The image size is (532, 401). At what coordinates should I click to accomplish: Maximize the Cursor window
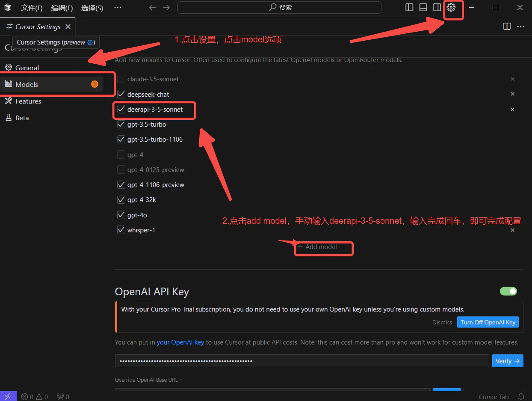click(495, 7)
